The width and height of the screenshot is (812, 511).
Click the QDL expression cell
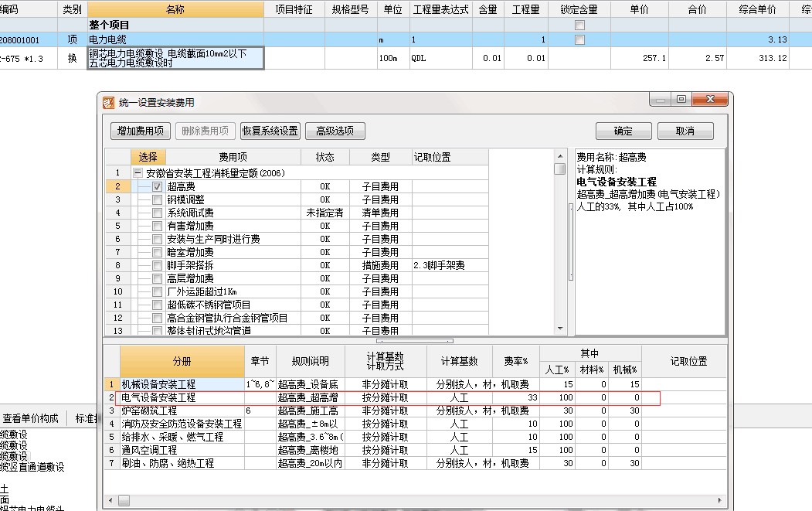click(x=440, y=58)
